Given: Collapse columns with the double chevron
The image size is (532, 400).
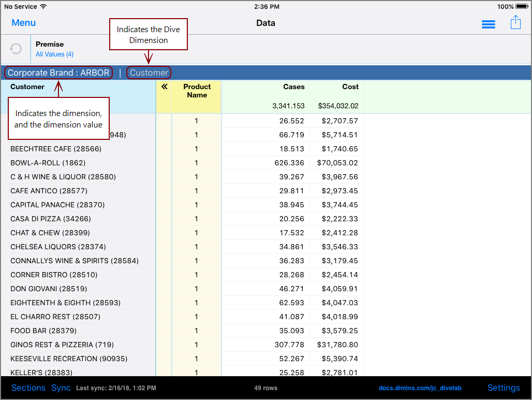Looking at the screenshot, I should pyautogui.click(x=164, y=87).
